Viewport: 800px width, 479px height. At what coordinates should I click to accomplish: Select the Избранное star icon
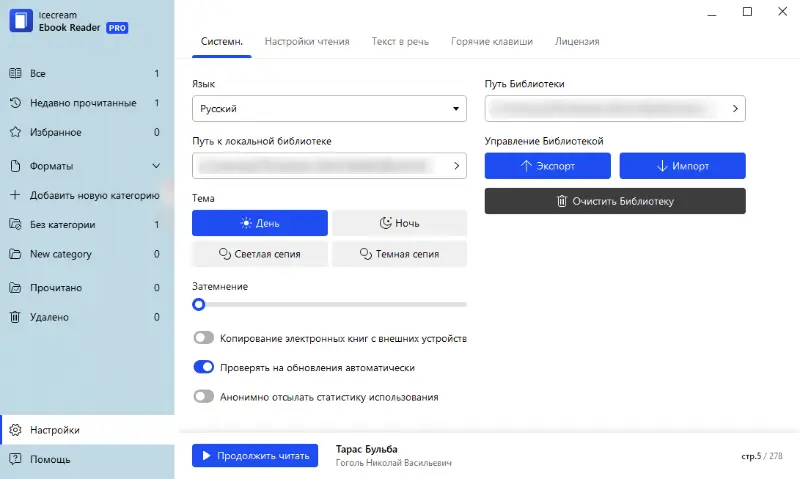coord(15,132)
